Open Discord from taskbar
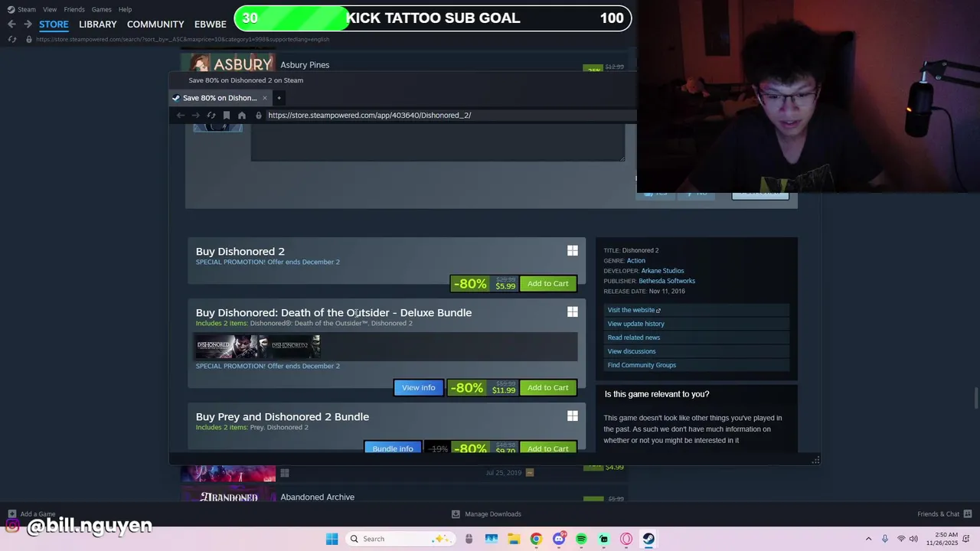The height and width of the screenshot is (551, 980). tap(559, 539)
